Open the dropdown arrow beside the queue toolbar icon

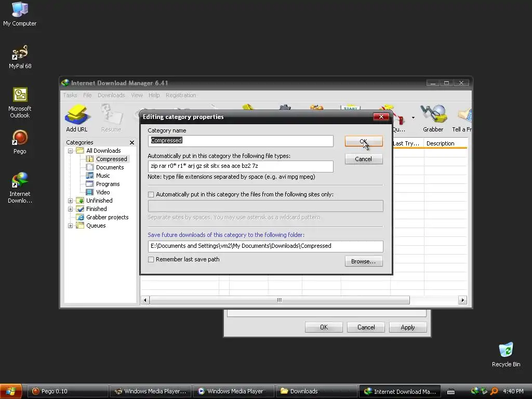[x=413, y=118]
